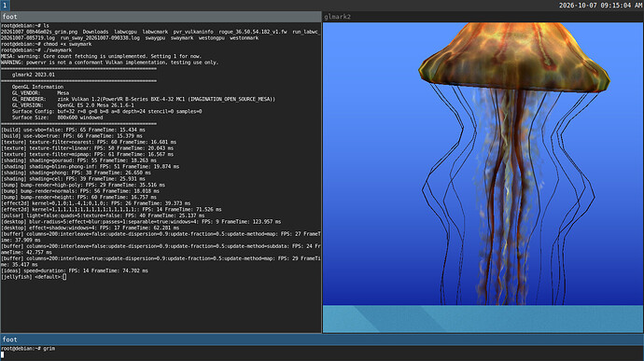The image size is (644, 361).
Task: Click the texture-filter=mipmap result line
Action: pyautogui.click(x=87, y=155)
